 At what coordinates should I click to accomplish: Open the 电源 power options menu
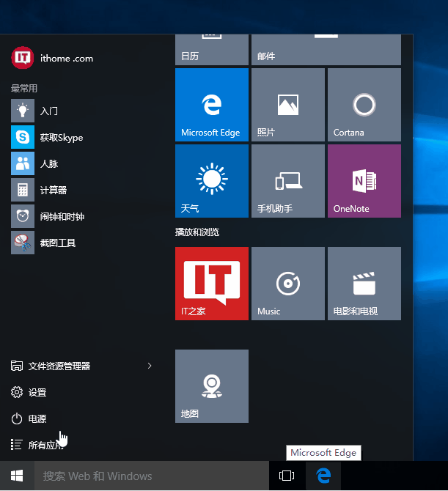click(x=37, y=418)
